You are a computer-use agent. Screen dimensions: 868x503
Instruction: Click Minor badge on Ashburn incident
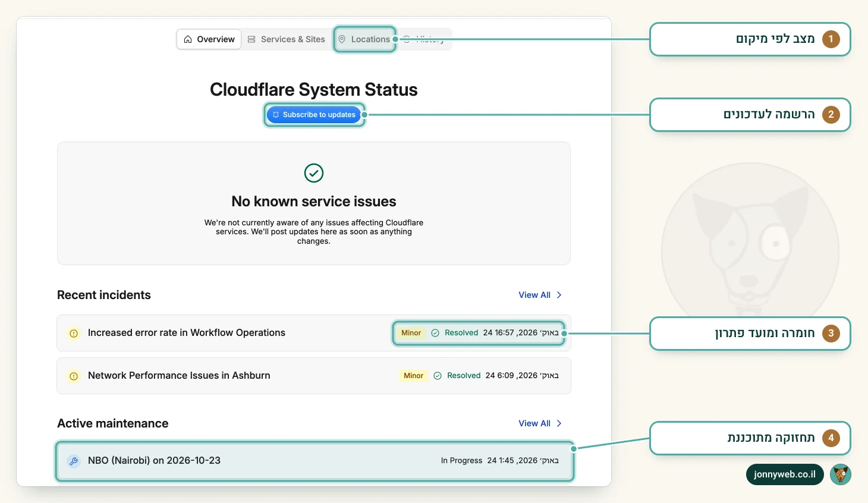point(413,376)
